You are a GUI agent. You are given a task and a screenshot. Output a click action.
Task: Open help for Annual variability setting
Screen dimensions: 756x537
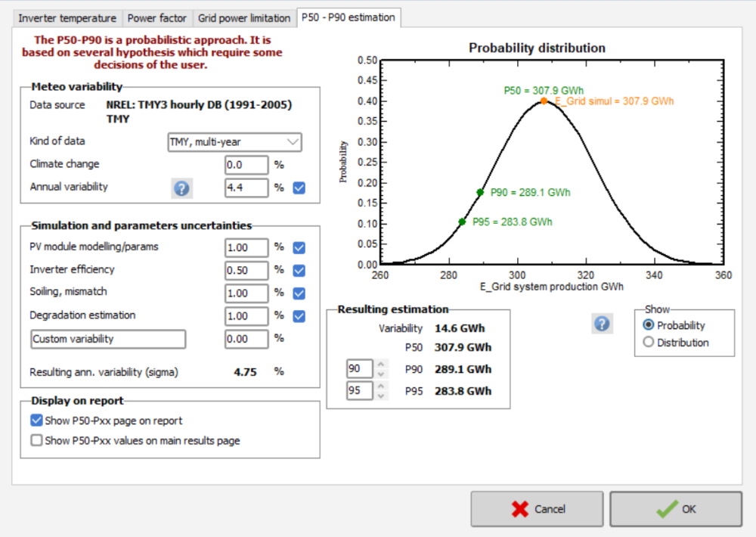pyautogui.click(x=181, y=188)
